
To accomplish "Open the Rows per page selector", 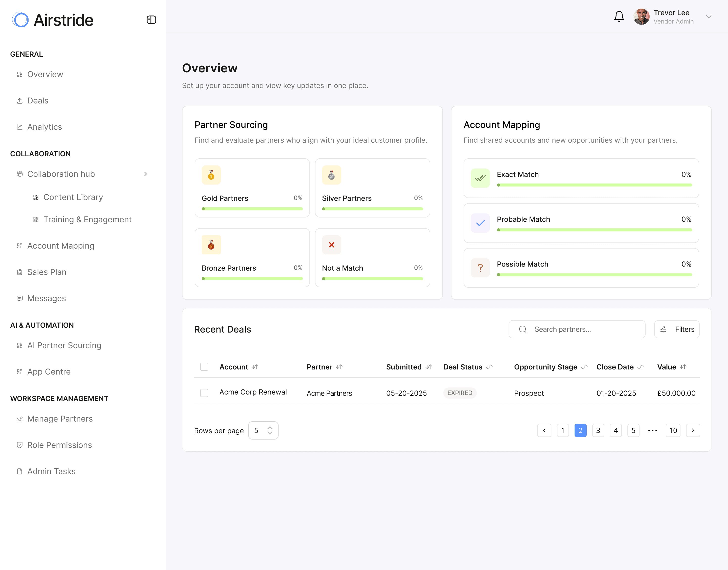I will 263,430.
